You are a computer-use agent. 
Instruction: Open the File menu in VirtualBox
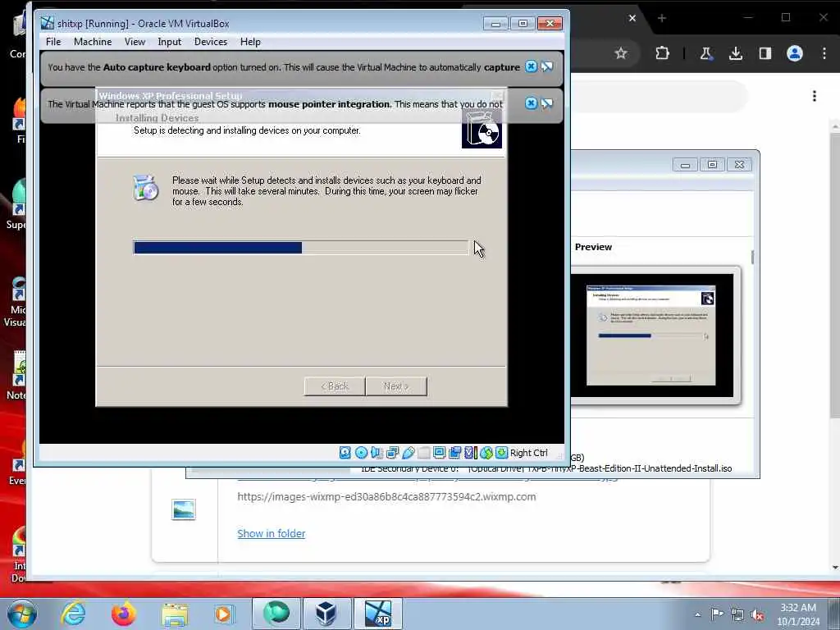[x=53, y=42]
